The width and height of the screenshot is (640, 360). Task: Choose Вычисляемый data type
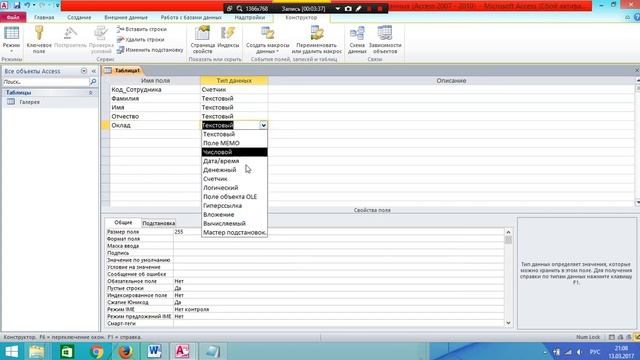[234, 224]
